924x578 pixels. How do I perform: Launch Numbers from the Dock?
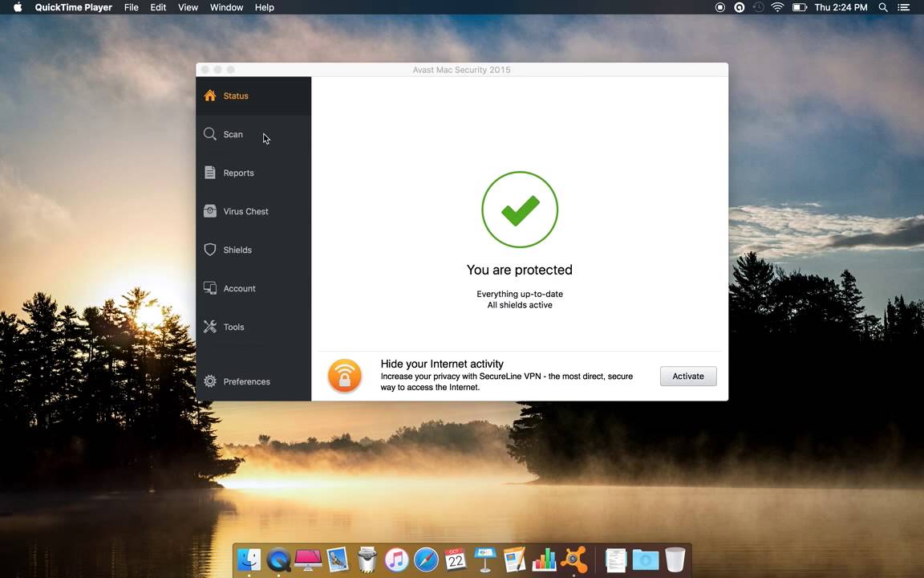click(x=544, y=560)
